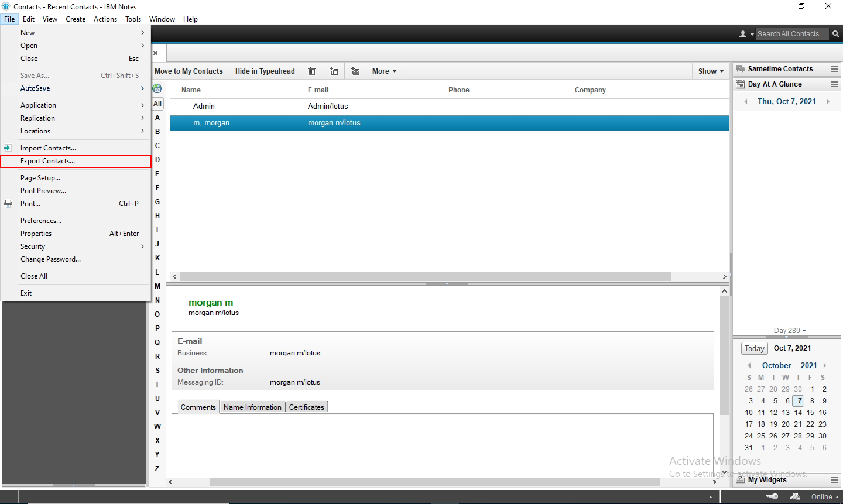Select Page Setup... menu entry
The width and height of the screenshot is (843, 504).
click(x=76, y=178)
